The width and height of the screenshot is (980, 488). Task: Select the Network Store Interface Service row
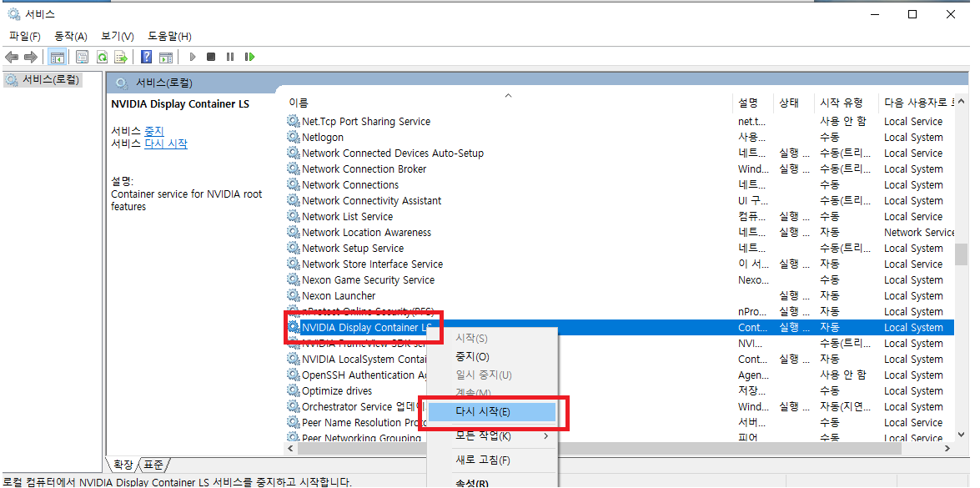620,264
